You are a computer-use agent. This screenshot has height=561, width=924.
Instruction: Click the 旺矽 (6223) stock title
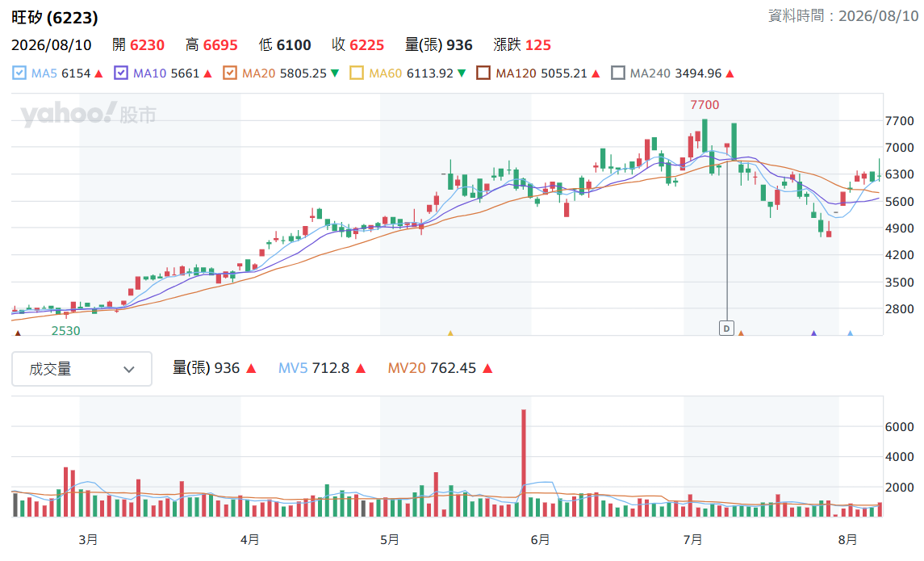pos(55,18)
